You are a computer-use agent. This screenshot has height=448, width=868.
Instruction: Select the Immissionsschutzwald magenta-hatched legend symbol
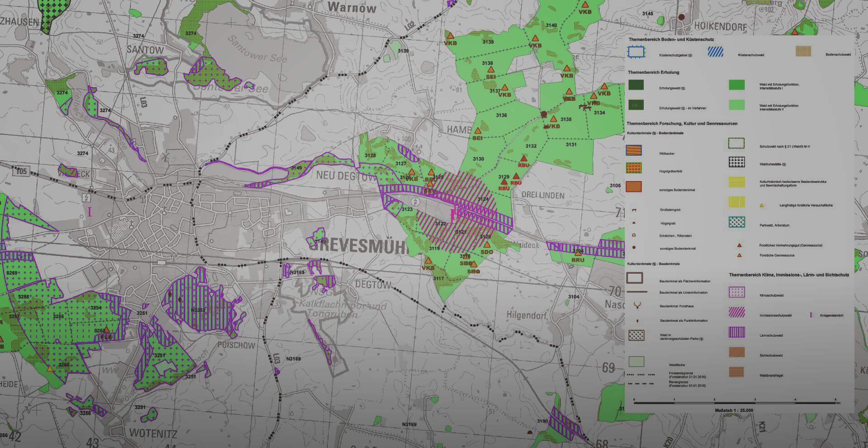(x=736, y=312)
